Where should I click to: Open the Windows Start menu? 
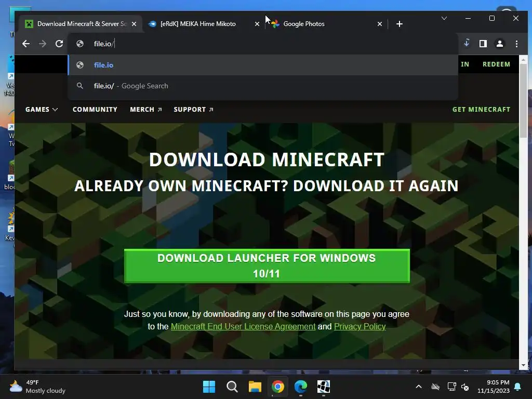[x=209, y=387]
